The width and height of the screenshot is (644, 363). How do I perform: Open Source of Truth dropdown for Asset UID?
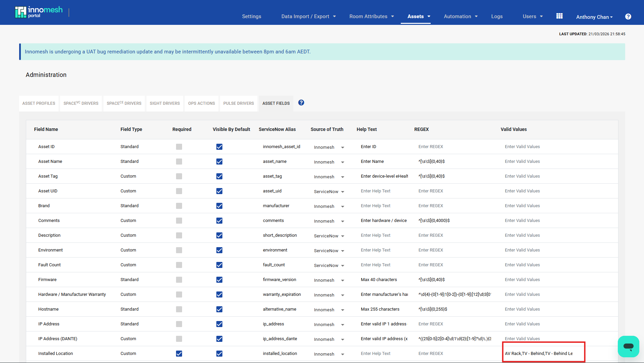329,191
